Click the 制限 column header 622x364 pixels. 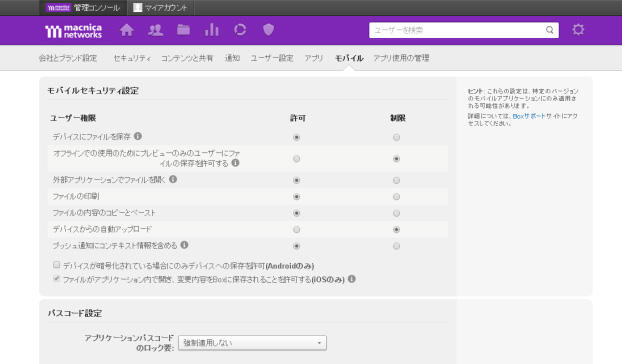coord(397,118)
